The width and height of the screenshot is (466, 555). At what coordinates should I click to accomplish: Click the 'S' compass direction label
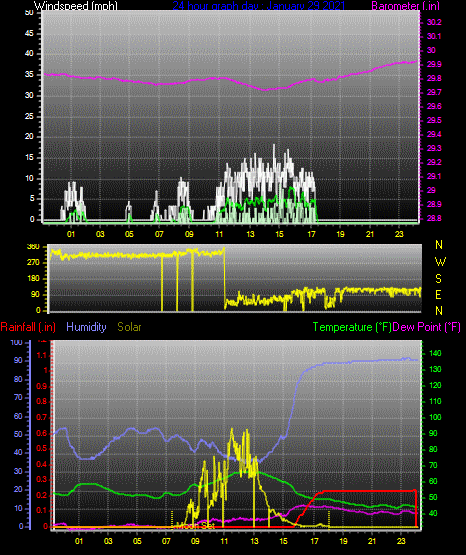[438, 279]
